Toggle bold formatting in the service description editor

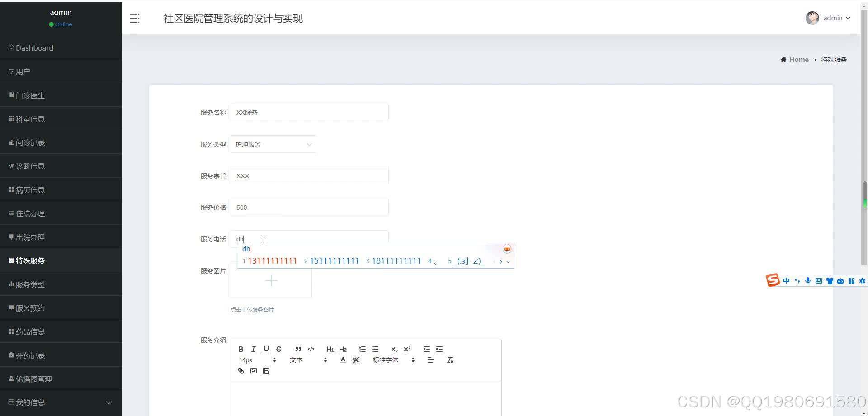(241, 349)
